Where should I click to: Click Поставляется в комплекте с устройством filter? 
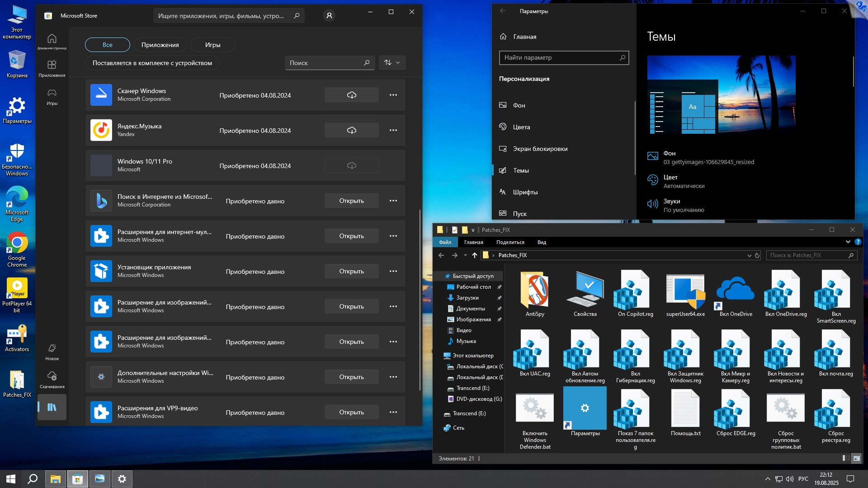152,63
